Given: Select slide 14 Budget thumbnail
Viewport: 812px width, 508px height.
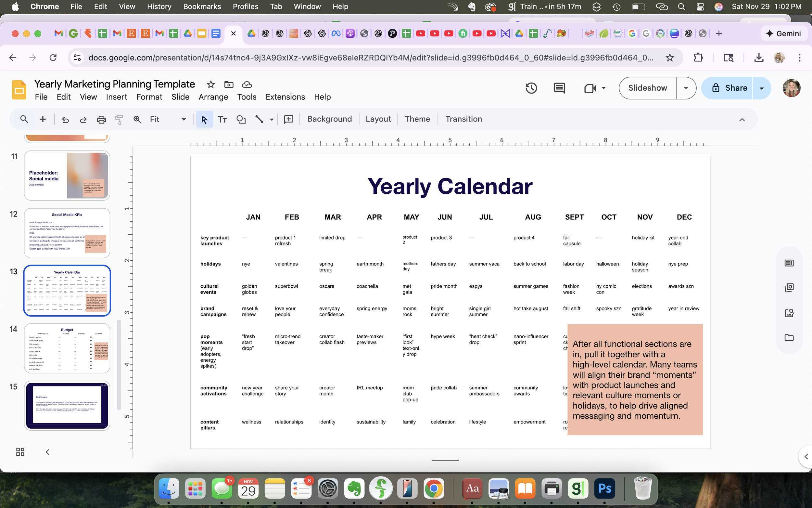Looking at the screenshot, I should tap(67, 348).
